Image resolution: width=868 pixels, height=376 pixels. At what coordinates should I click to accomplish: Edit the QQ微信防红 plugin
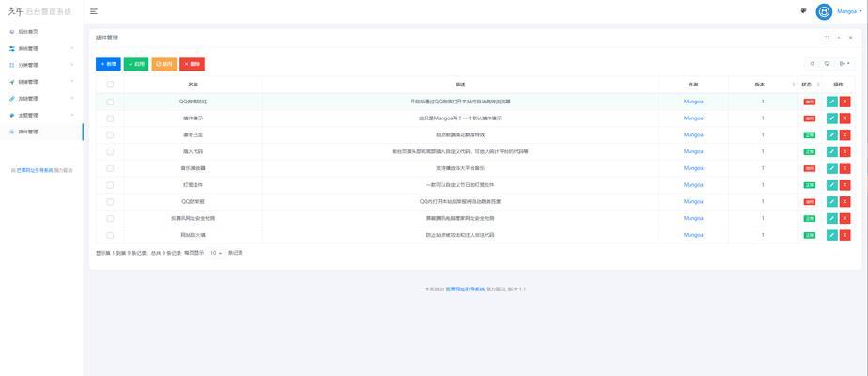[x=832, y=102]
